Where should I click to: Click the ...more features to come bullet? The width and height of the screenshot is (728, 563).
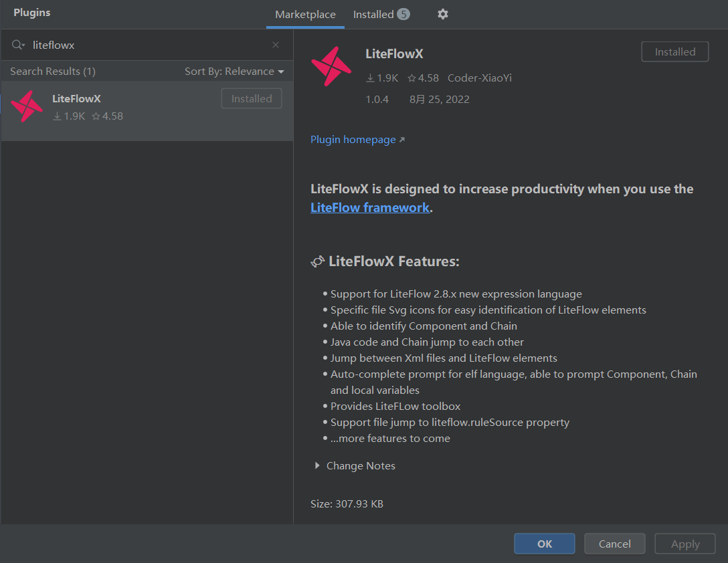click(x=390, y=438)
